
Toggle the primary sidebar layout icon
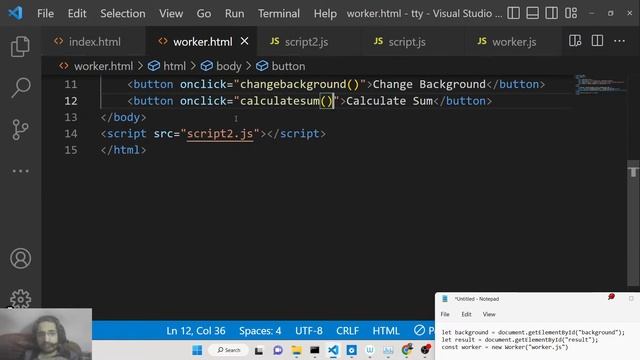click(x=513, y=13)
